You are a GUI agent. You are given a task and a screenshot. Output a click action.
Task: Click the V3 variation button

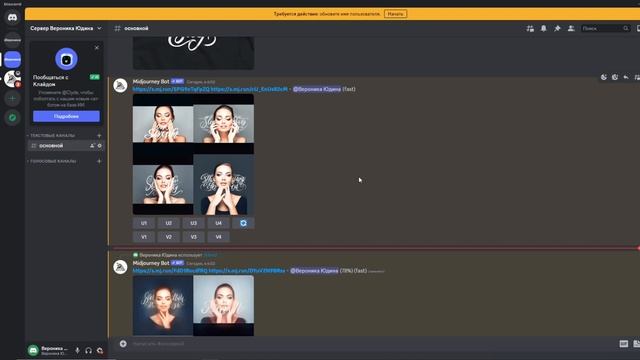tap(193, 237)
